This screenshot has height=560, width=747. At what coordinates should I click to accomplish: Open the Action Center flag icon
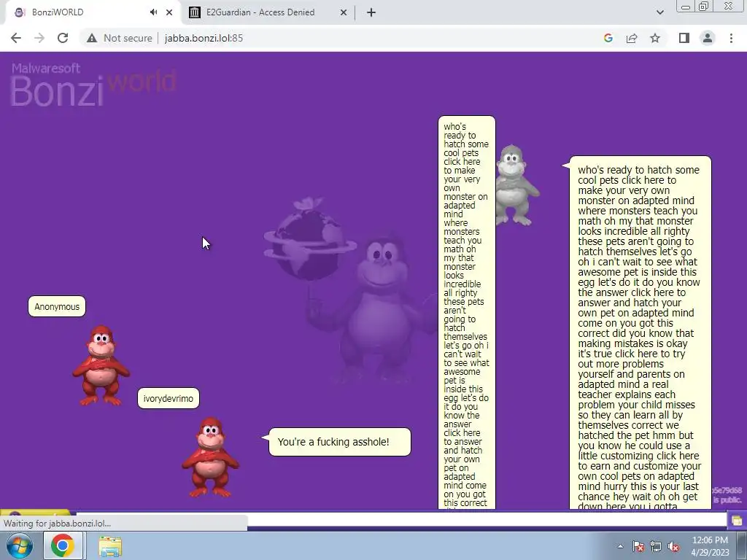point(638,546)
